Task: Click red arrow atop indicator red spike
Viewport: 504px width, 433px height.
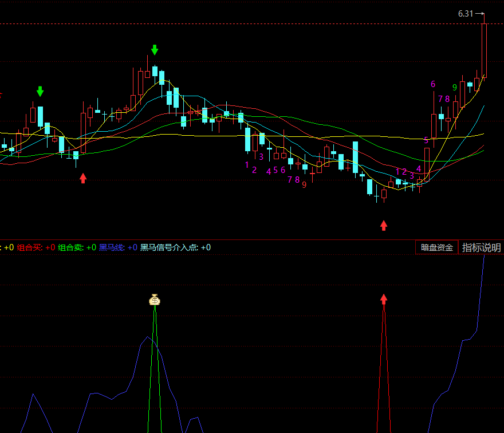Action: click(x=384, y=299)
